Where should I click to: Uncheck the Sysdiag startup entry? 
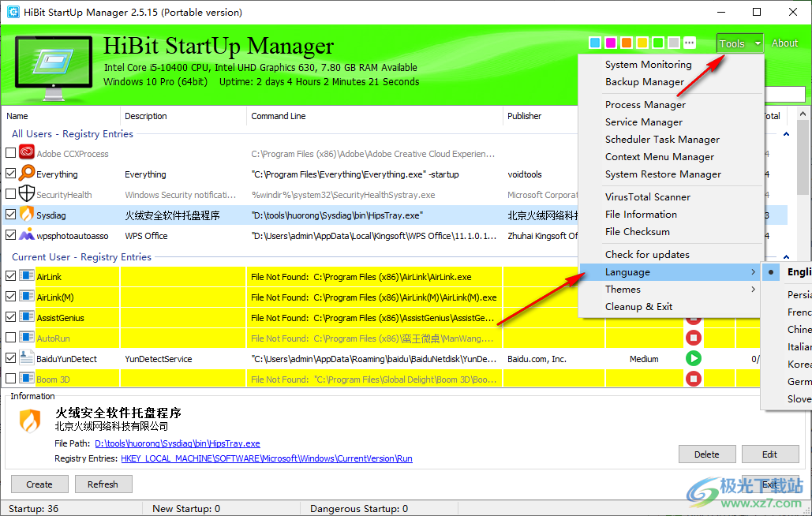tap(10, 215)
